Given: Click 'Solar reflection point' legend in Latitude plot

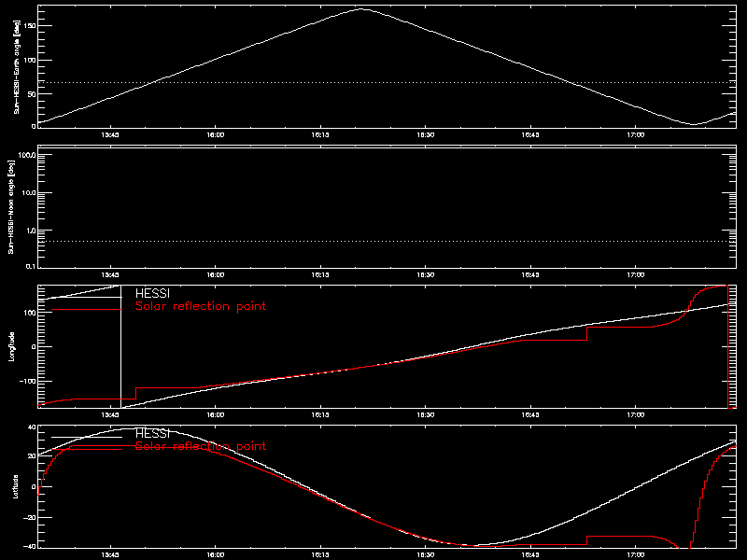Looking at the screenshot, I should tap(201, 446).
